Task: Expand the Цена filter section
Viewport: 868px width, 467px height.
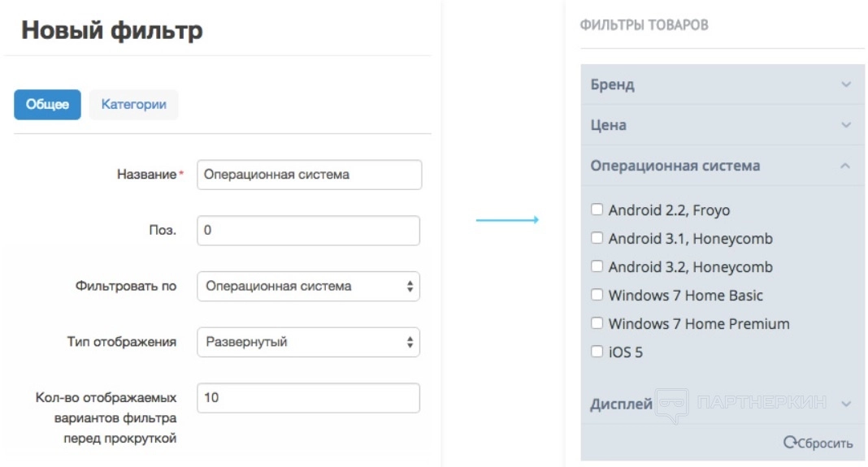Action: click(x=722, y=125)
